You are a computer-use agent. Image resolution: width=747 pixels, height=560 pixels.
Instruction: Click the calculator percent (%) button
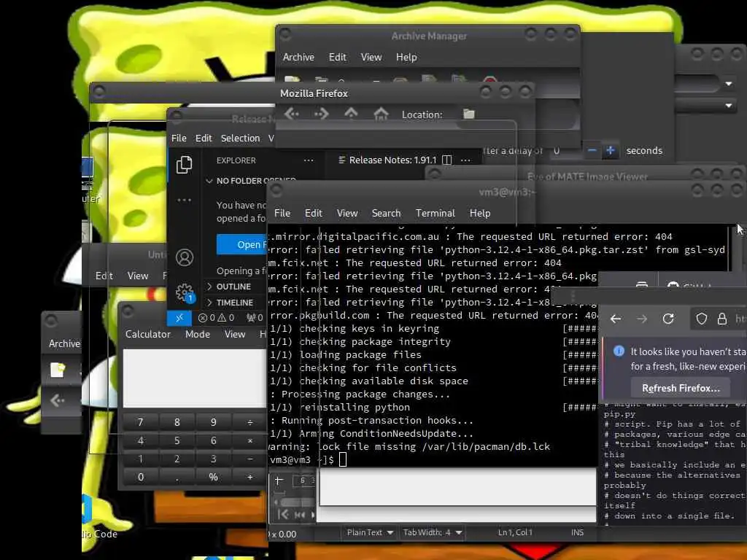point(214,477)
